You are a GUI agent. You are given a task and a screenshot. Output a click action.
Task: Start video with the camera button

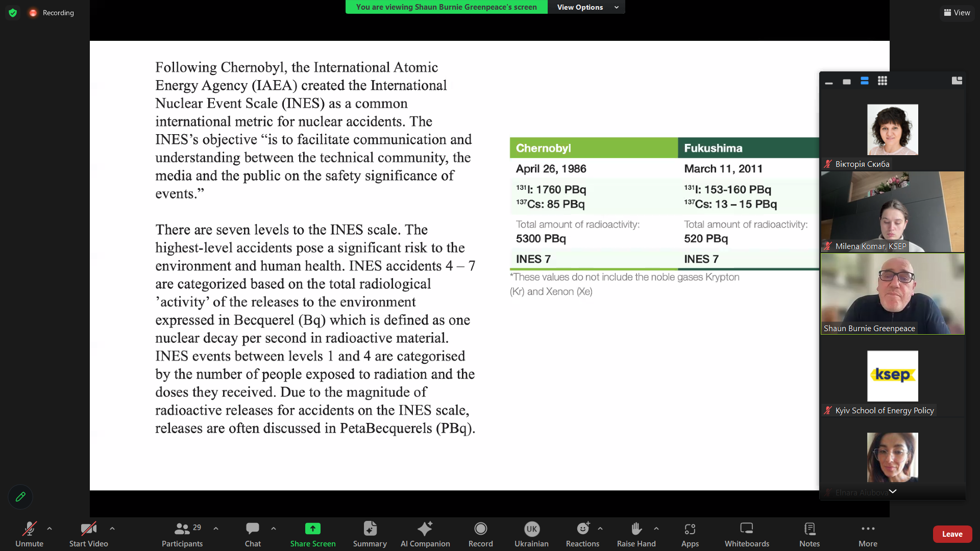coord(88,534)
